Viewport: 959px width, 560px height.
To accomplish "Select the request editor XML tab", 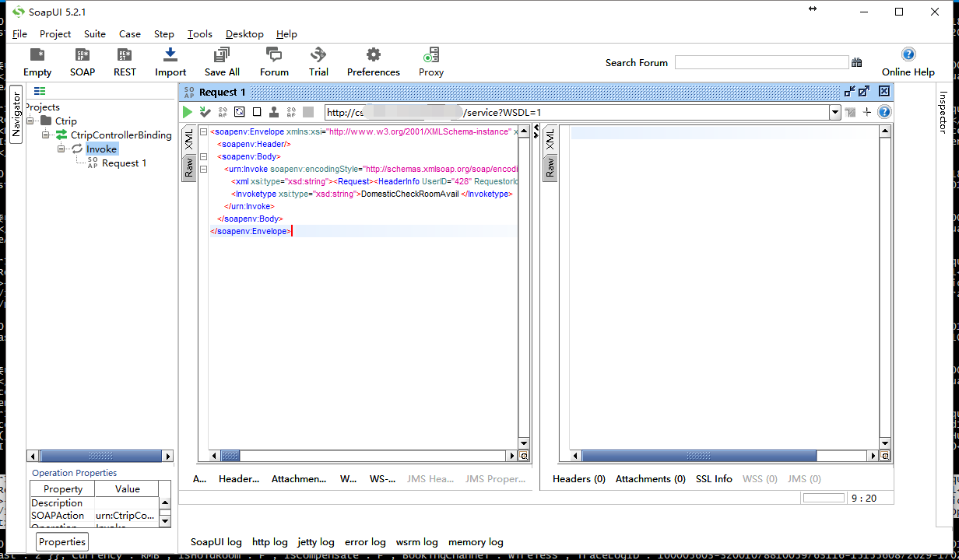I will (x=188, y=141).
